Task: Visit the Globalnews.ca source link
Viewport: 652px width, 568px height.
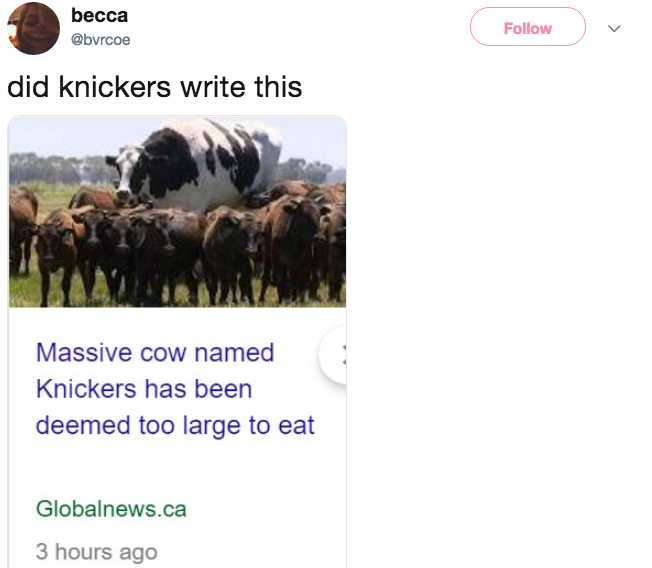Action: [111, 509]
